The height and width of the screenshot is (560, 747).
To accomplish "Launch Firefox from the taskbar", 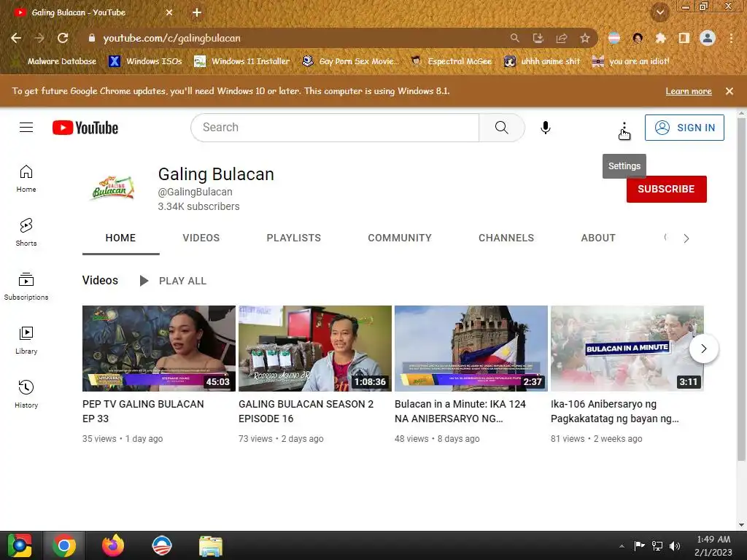I will [113, 545].
